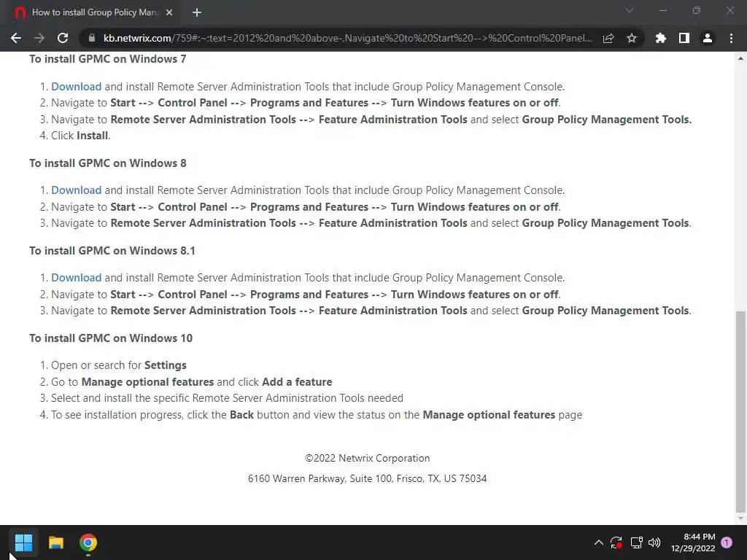Click 'To install GPMC on Windows 8.1' heading

112,251
